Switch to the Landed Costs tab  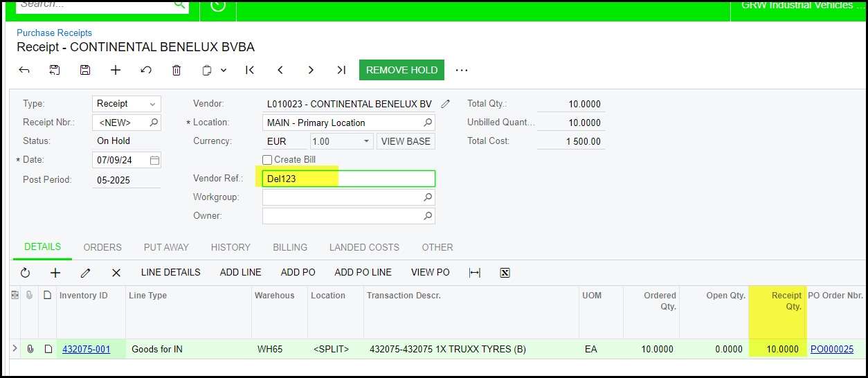click(364, 247)
